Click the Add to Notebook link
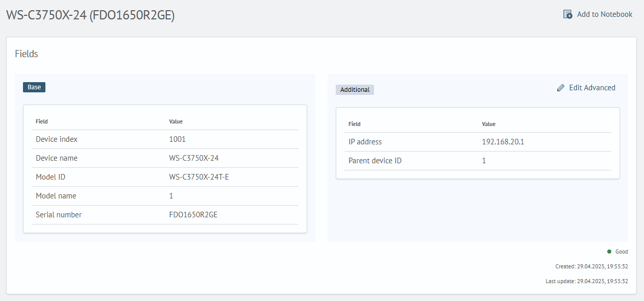Viewport: 644px width, 301px height. pyautogui.click(x=598, y=14)
